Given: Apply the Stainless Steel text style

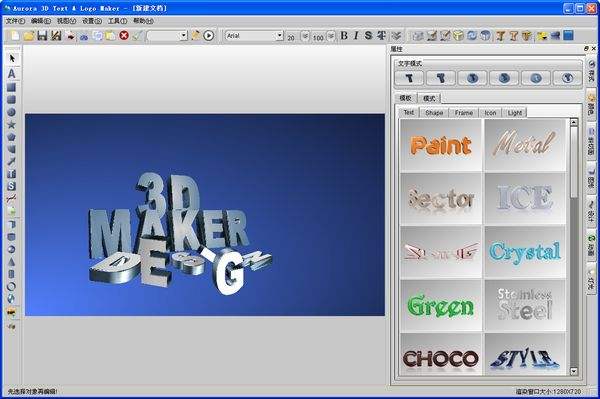Looking at the screenshot, I should (x=525, y=305).
